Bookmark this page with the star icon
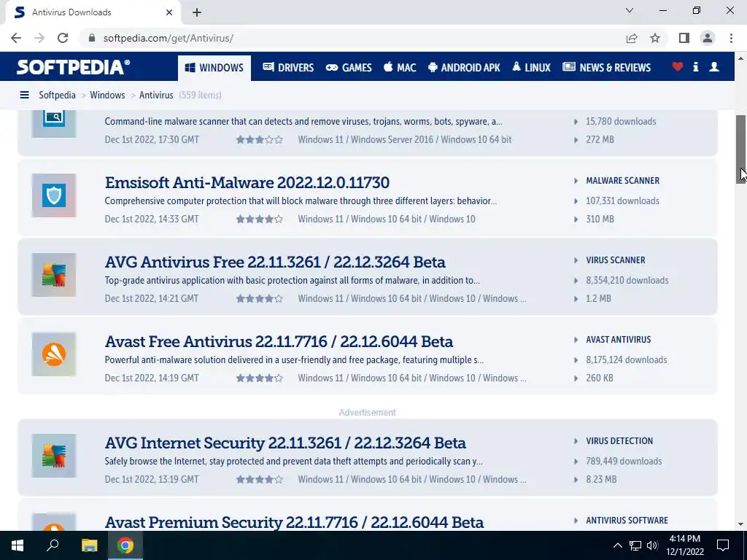747x560 pixels. pyautogui.click(x=655, y=38)
